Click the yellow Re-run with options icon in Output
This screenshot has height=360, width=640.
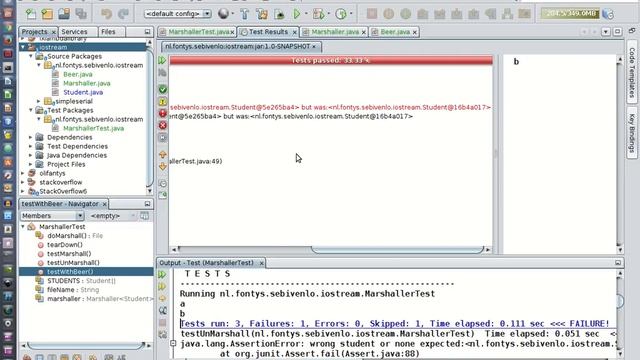tap(162, 287)
